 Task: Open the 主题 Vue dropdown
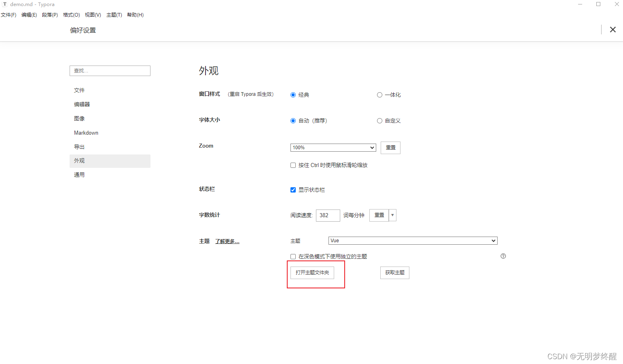tap(413, 241)
